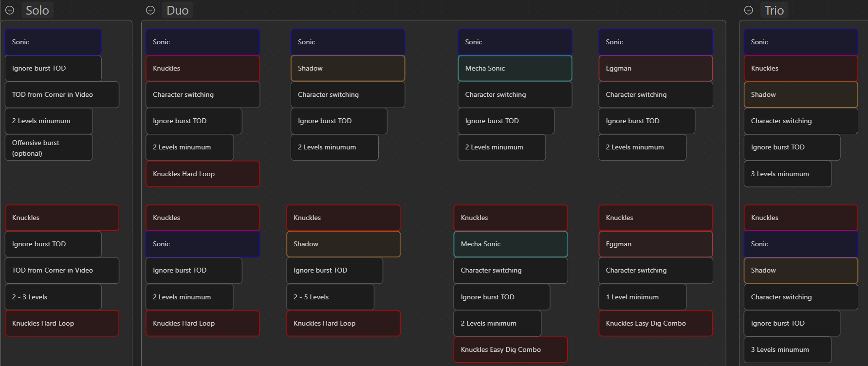
Task: Click 2 Levels minumum in Duo Sonic–Eggman stack
Action: [x=643, y=147]
